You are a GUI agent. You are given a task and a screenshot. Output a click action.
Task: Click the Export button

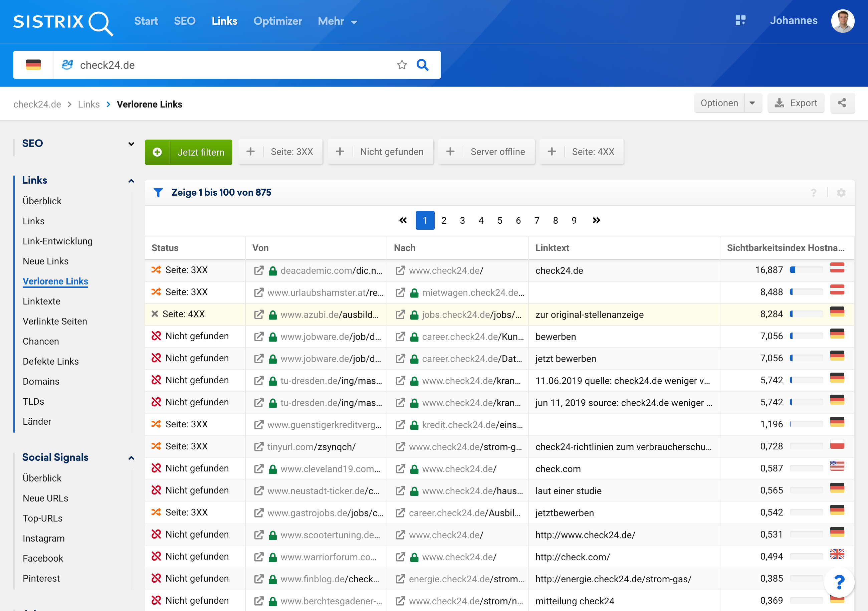tap(796, 103)
